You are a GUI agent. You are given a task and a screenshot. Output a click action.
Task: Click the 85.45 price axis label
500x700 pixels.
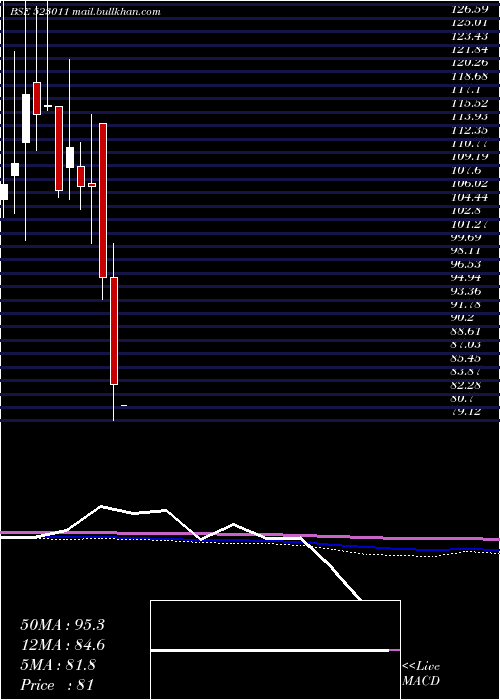click(468, 357)
